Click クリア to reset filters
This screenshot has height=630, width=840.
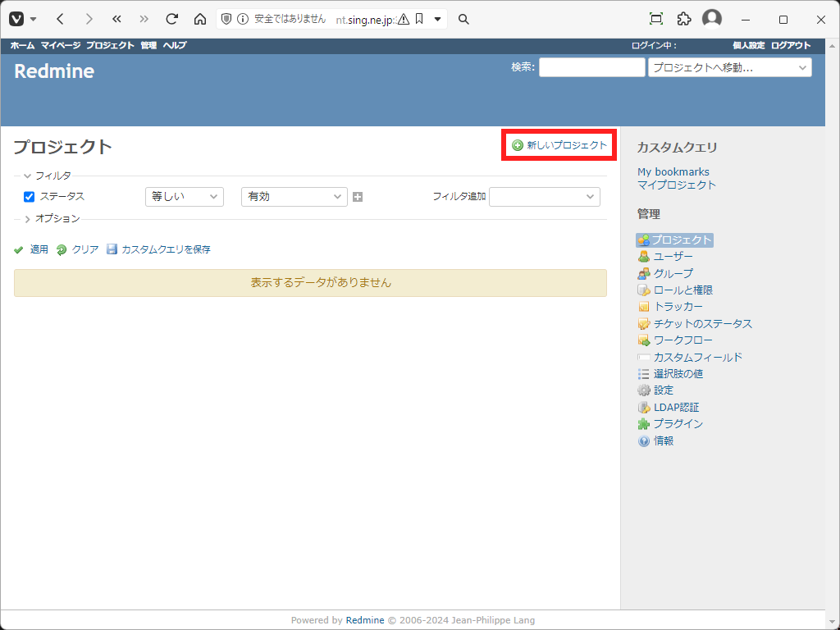coord(78,249)
